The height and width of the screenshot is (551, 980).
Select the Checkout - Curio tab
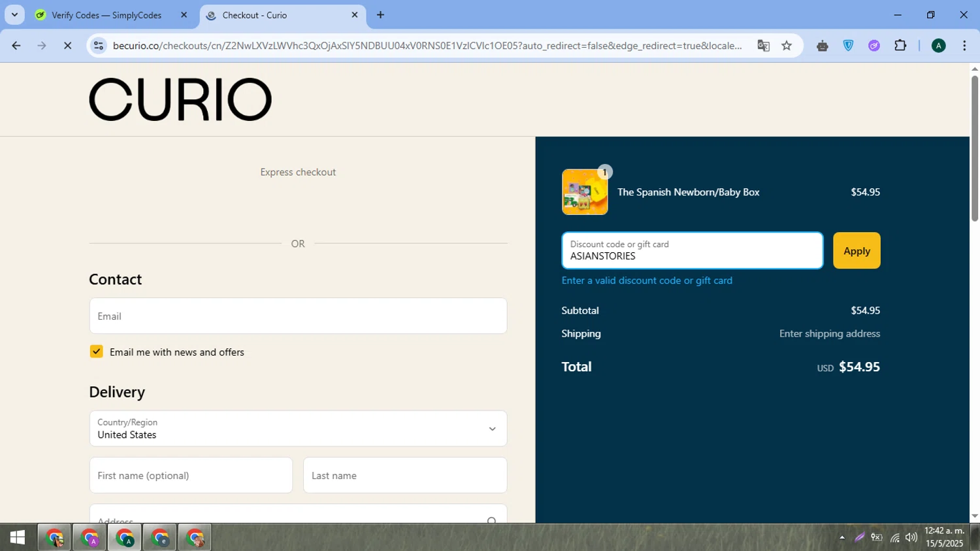(254, 15)
